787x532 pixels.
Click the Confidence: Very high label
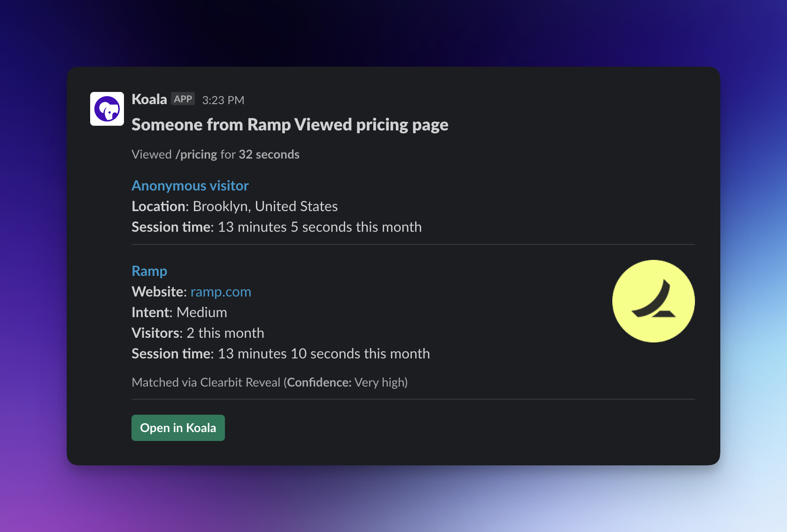pyautogui.click(x=347, y=382)
